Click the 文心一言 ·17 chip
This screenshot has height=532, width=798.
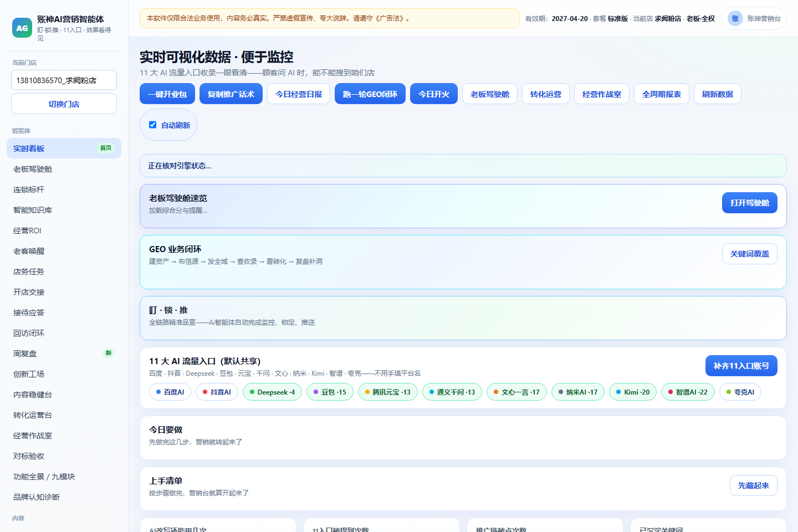coord(516,392)
